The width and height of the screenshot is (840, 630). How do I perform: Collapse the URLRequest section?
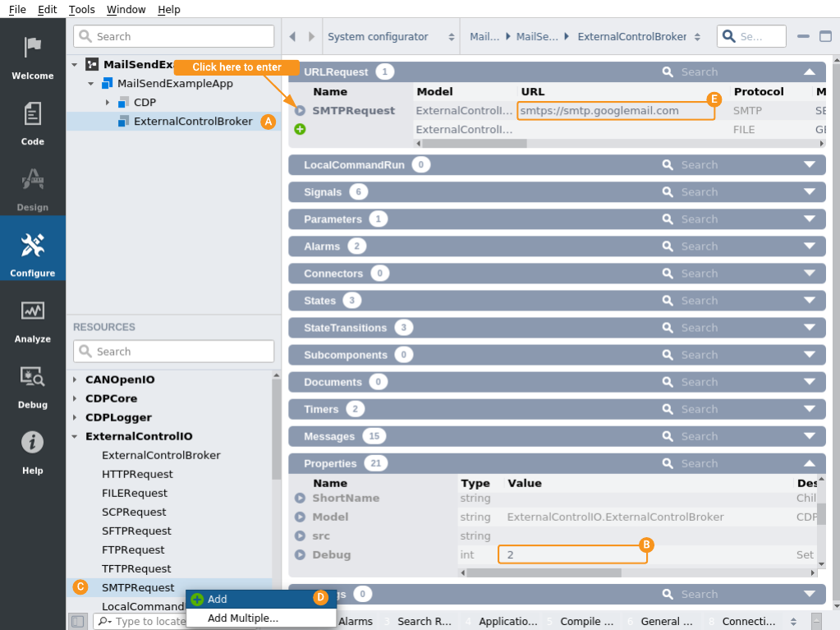pyautogui.click(x=810, y=72)
